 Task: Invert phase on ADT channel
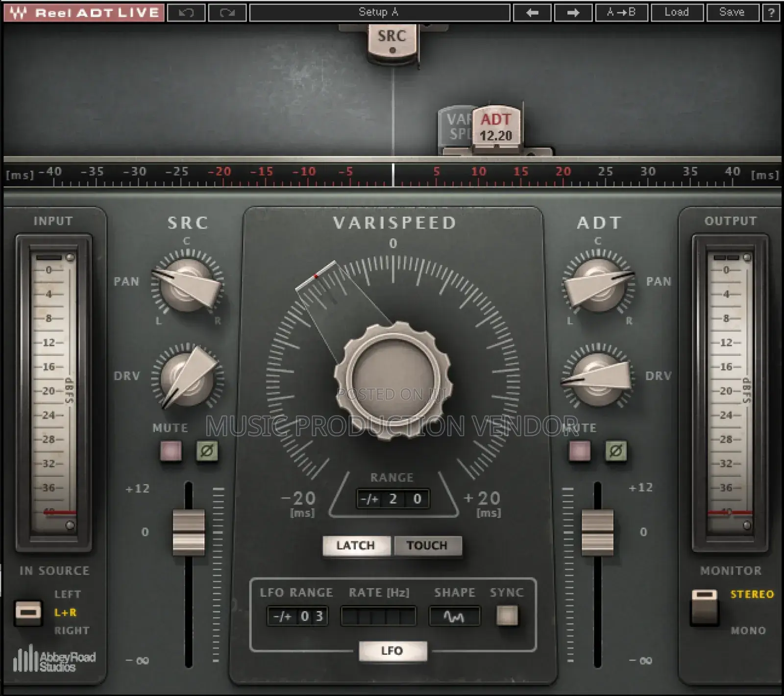click(x=616, y=451)
